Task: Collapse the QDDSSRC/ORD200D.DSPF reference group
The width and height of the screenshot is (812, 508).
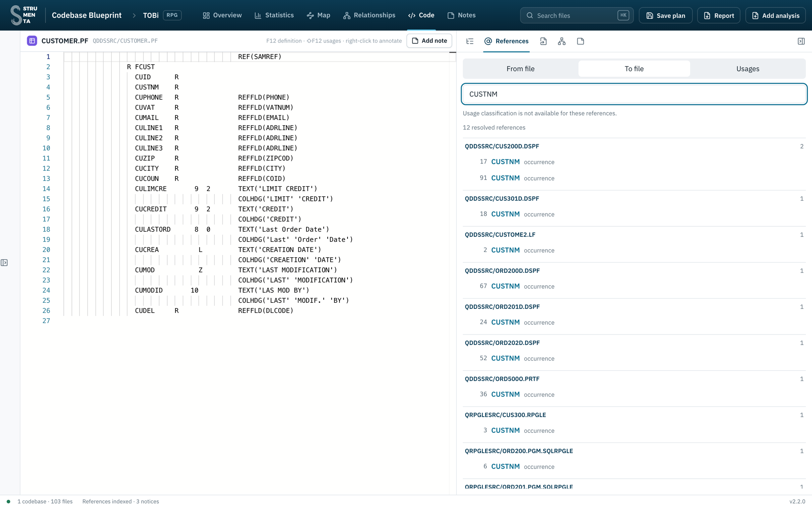Action: point(634,271)
